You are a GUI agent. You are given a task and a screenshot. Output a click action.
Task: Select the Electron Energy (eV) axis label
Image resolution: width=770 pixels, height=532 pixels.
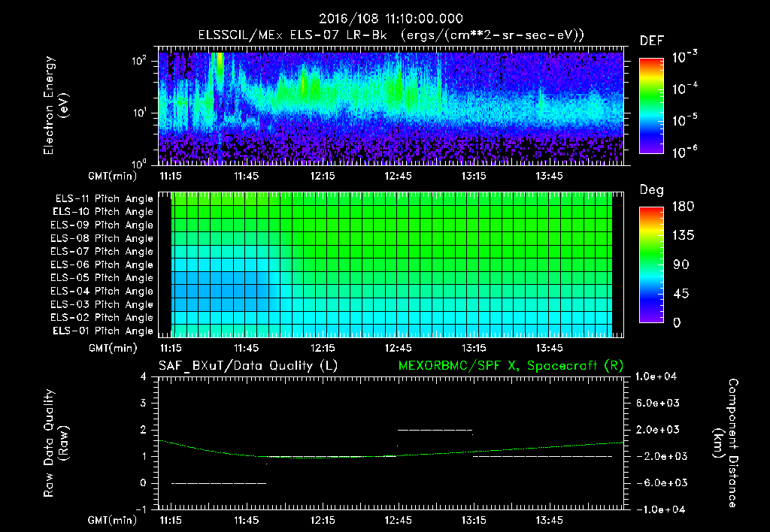(x=56, y=105)
